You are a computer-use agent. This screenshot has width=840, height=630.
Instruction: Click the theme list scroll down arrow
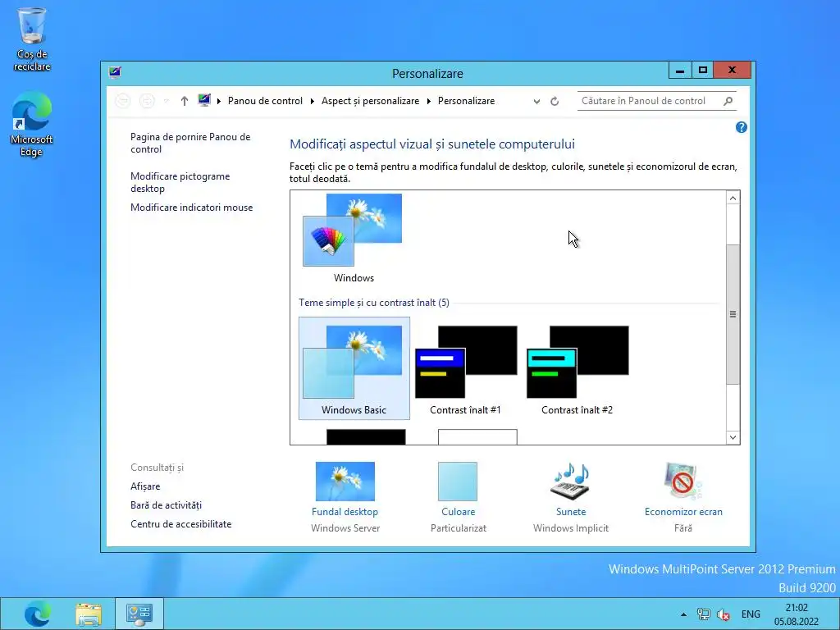(733, 437)
